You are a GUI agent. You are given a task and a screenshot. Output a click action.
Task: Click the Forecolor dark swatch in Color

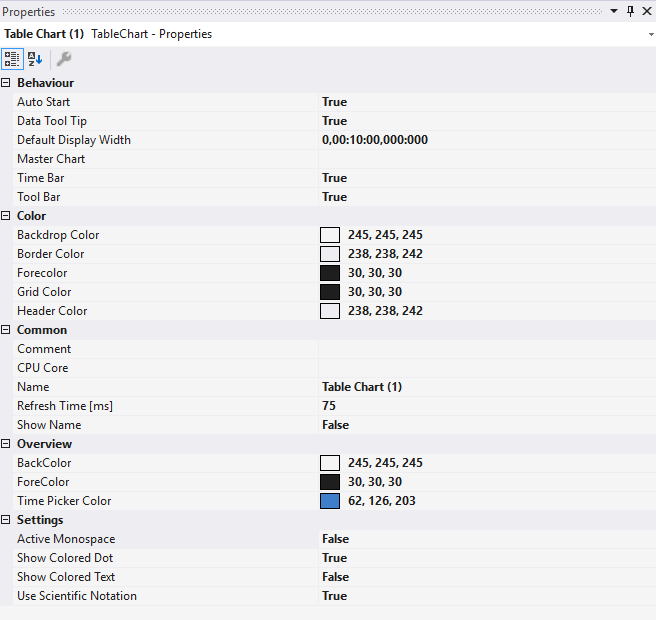(330, 273)
